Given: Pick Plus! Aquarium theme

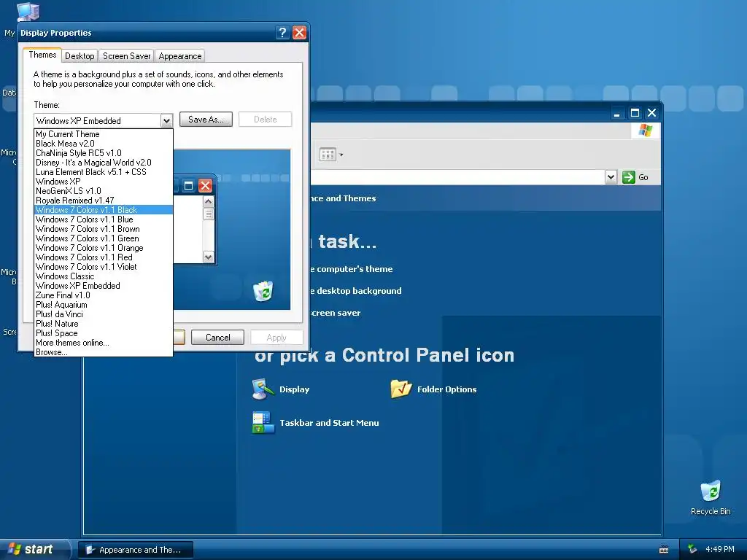Looking at the screenshot, I should [104, 305].
